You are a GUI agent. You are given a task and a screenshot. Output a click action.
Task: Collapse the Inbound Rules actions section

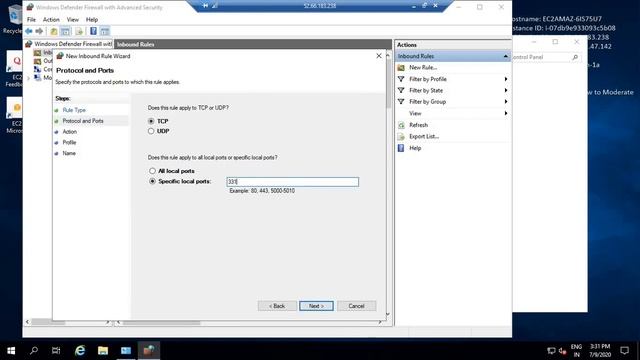pos(506,56)
